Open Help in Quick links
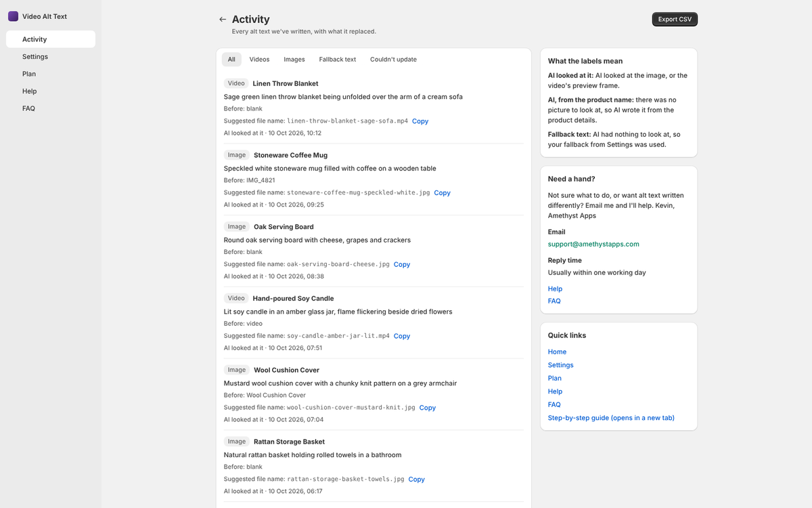The width and height of the screenshot is (812, 508). 555,391
